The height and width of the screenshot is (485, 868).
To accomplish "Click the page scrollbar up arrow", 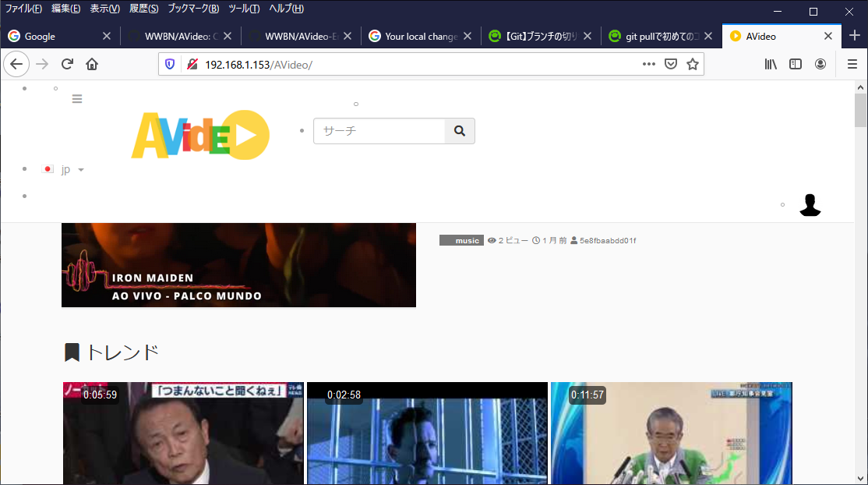I will click(x=860, y=87).
